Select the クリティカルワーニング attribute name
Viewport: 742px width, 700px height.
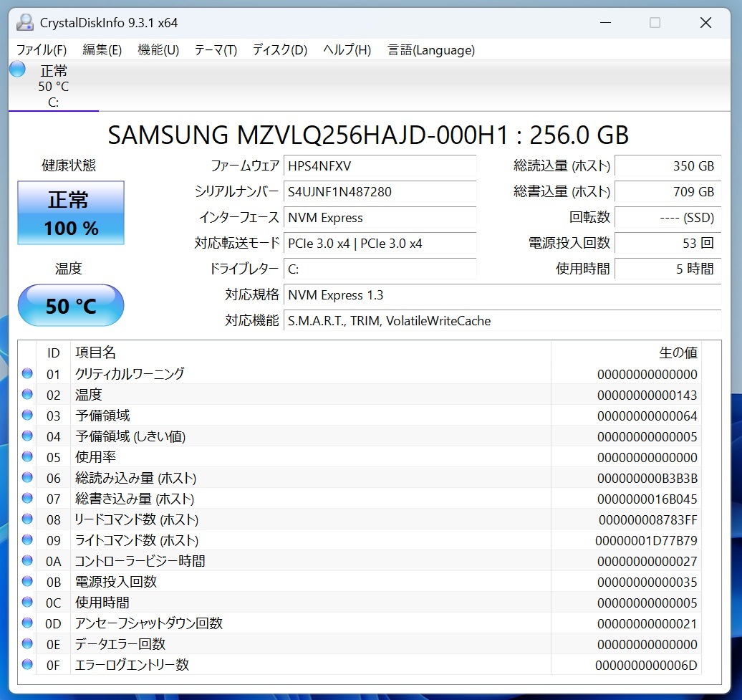pos(130,374)
